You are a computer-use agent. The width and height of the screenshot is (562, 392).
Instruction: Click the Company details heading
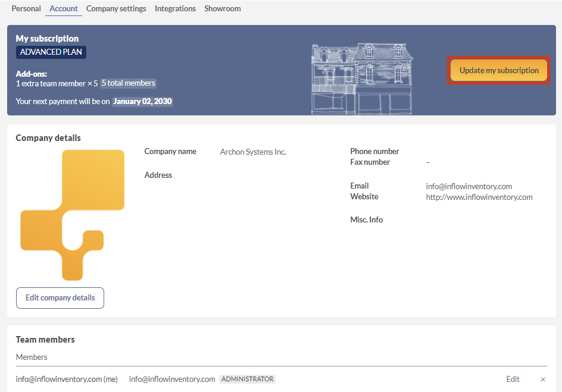(48, 138)
